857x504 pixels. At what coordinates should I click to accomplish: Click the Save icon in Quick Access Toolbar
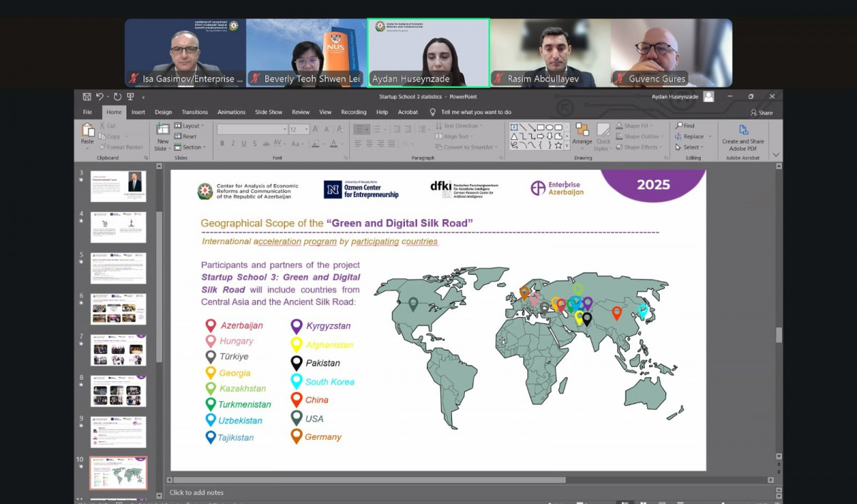pos(86,96)
